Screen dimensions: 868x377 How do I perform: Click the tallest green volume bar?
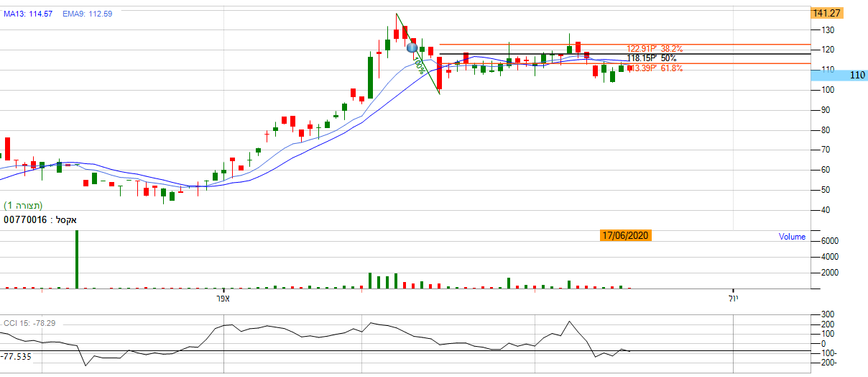click(77, 259)
